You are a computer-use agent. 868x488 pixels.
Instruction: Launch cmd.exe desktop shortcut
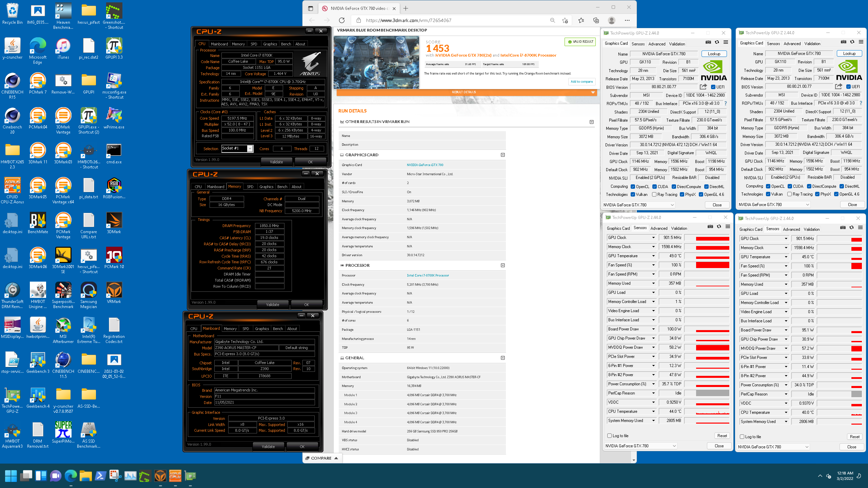click(x=114, y=153)
